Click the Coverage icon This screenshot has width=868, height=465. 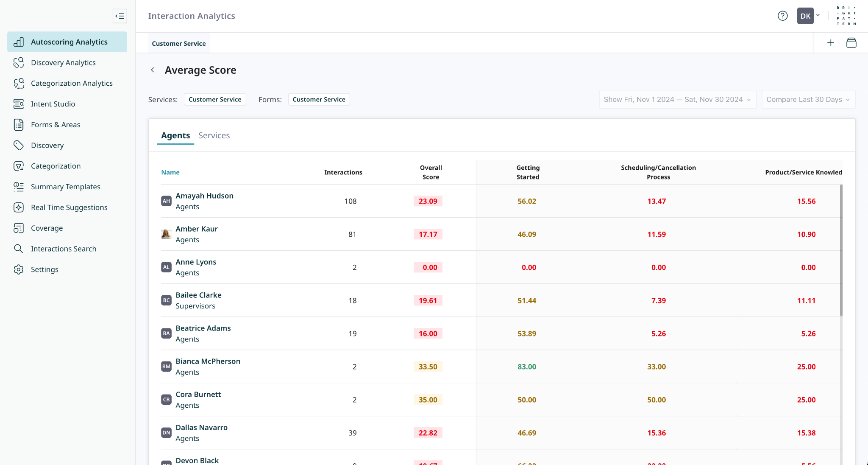tap(19, 228)
